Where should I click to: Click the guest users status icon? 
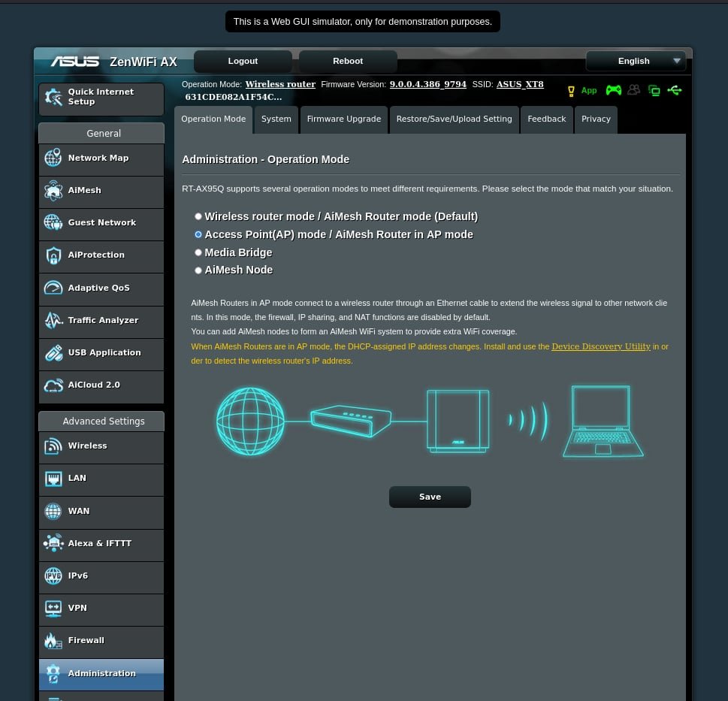[634, 90]
